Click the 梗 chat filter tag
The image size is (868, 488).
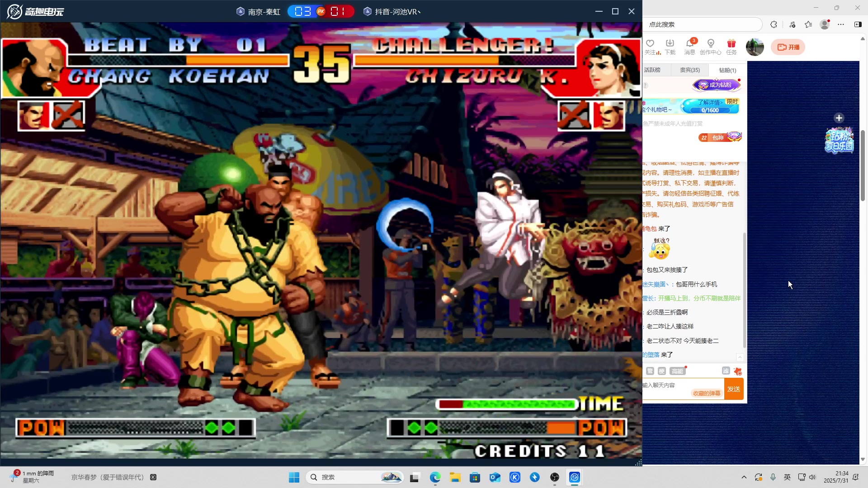pos(662,371)
